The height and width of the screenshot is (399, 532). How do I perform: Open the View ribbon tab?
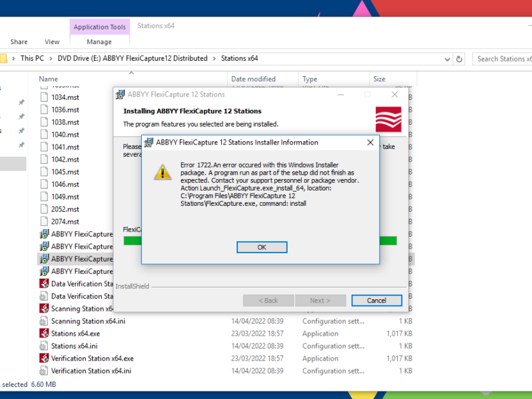pyautogui.click(x=52, y=42)
